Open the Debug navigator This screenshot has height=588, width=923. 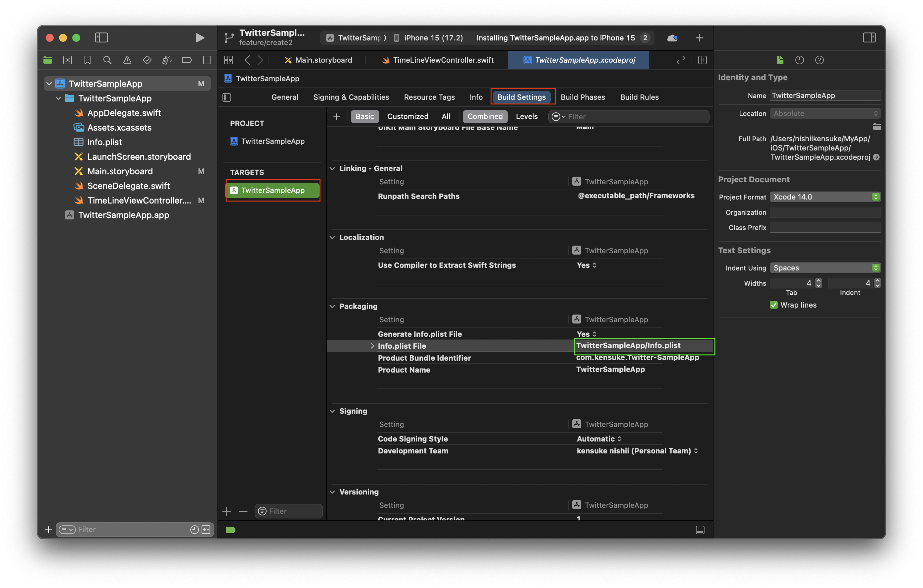pyautogui.click(x=167, y=60)
